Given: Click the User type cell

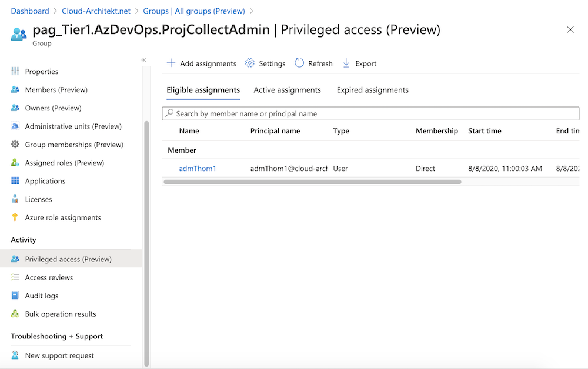Looking at the screenshot, I should tap(340, 169).
